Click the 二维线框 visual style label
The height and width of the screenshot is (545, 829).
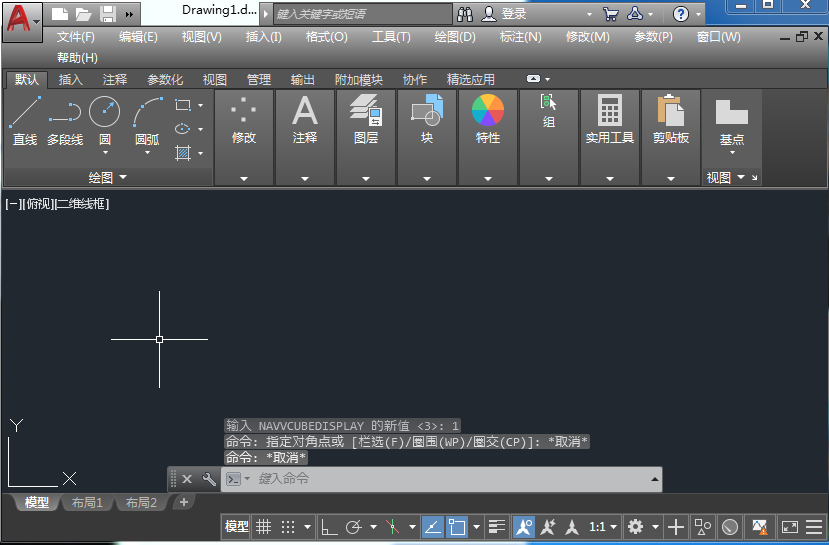81,204
